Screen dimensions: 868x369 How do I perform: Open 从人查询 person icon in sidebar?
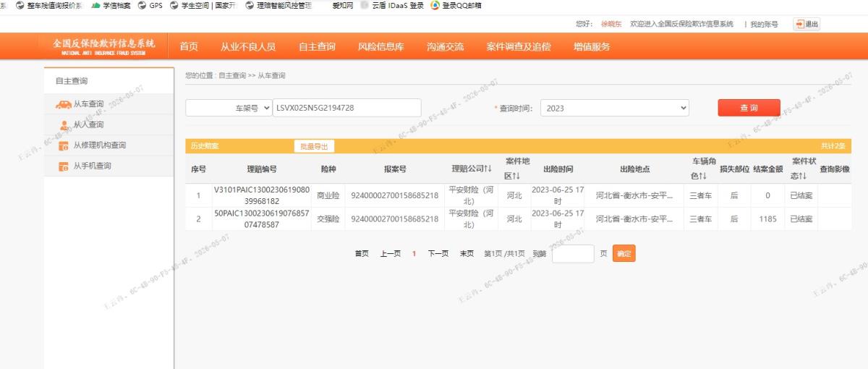(x=64, y=125)
